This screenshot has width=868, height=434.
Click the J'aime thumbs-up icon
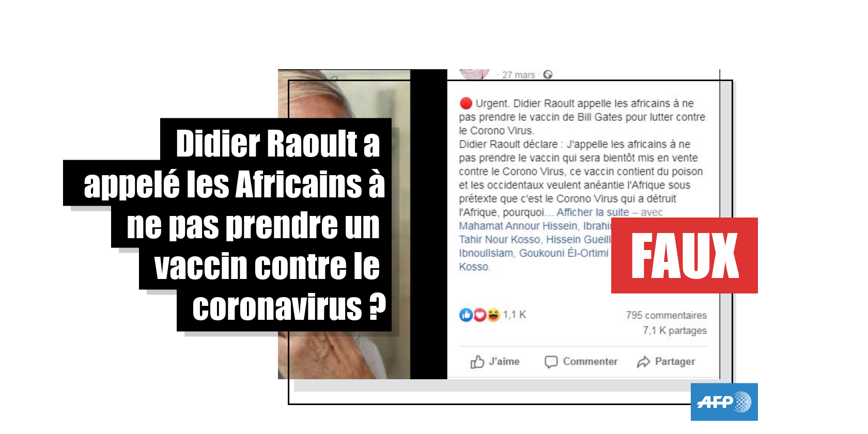pos(477,362)
